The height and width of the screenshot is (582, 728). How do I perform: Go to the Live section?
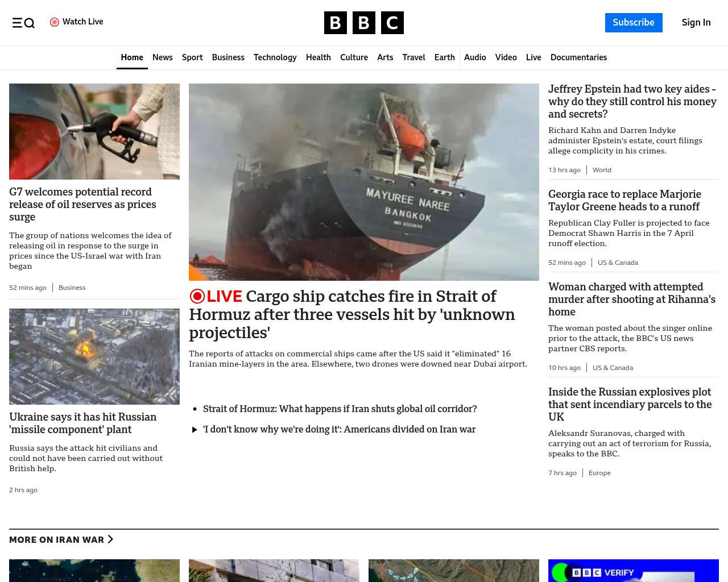[533, 57]
